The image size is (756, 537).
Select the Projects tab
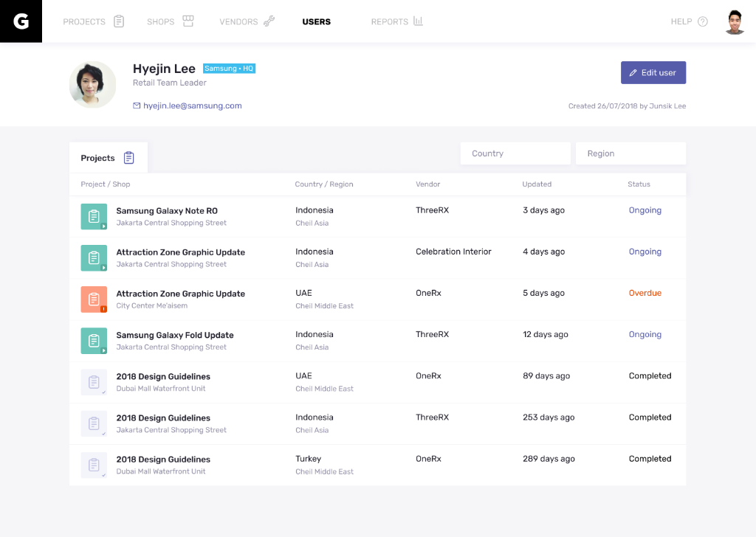(109, 158)
